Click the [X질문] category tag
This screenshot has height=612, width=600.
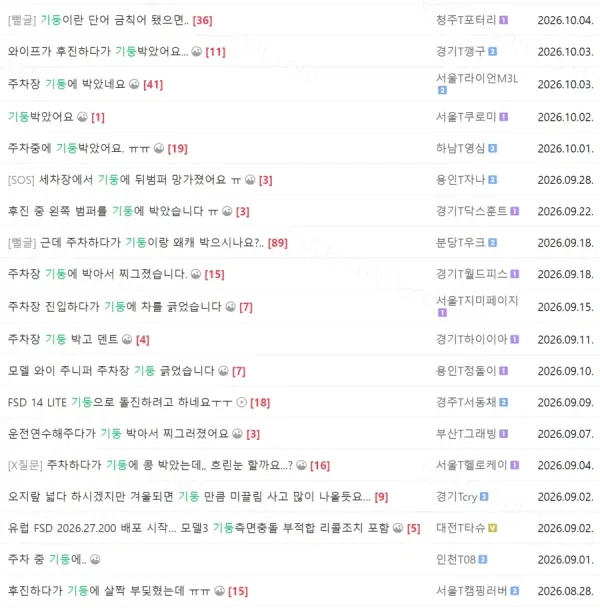tap(25, 465)
